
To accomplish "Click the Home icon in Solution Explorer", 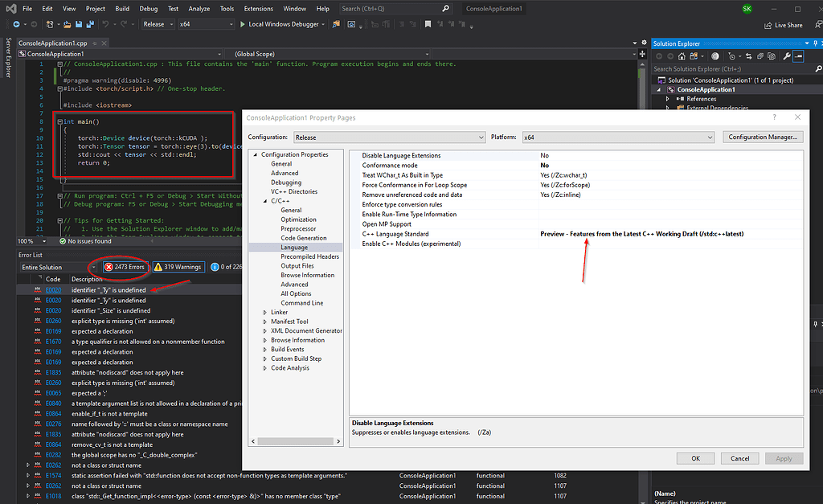I will point(680,56).
